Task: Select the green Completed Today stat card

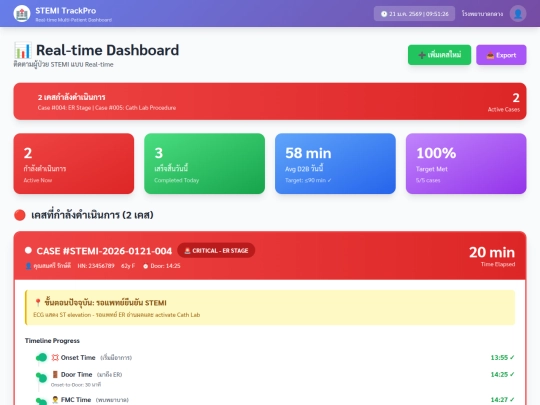Action: (x=205, y=164)
